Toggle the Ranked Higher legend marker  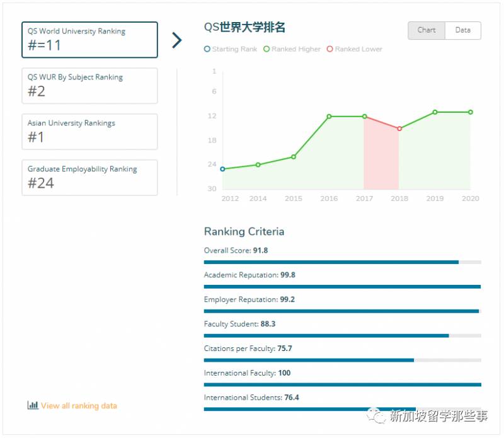[x=266, y=49]
